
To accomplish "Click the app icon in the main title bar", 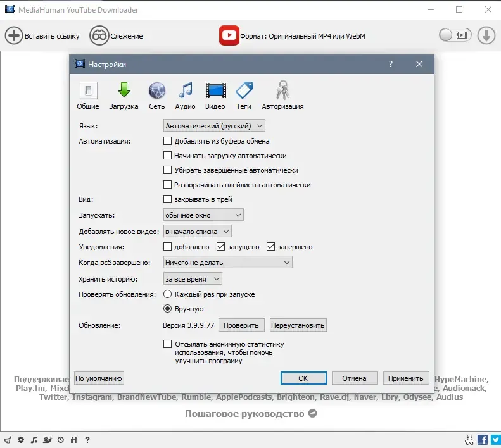I will [10, 9].
